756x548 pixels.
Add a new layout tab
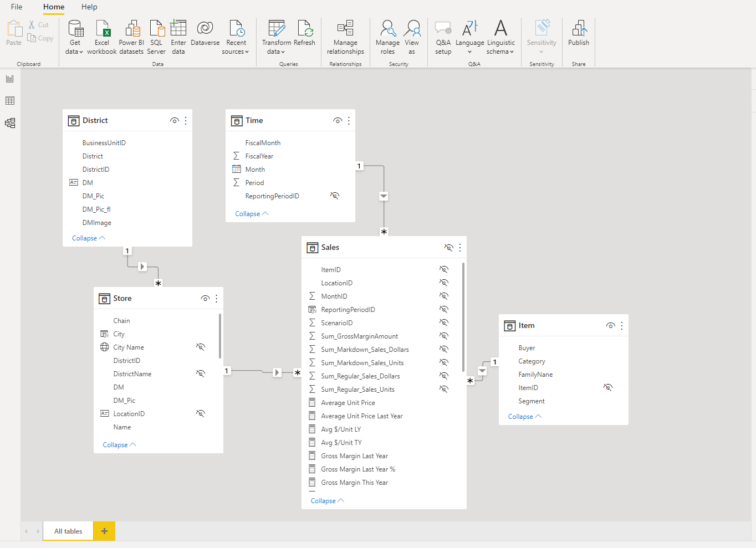104,531
